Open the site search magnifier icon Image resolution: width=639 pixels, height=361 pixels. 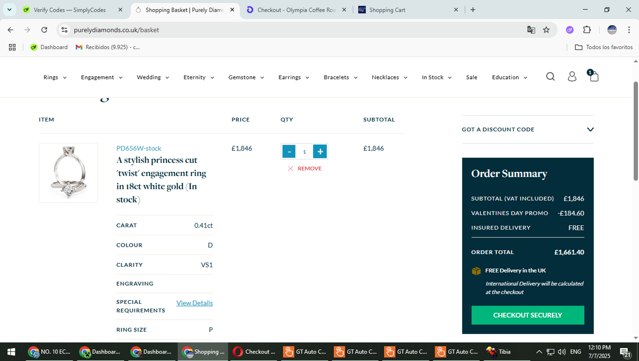[x=550, y=77]
